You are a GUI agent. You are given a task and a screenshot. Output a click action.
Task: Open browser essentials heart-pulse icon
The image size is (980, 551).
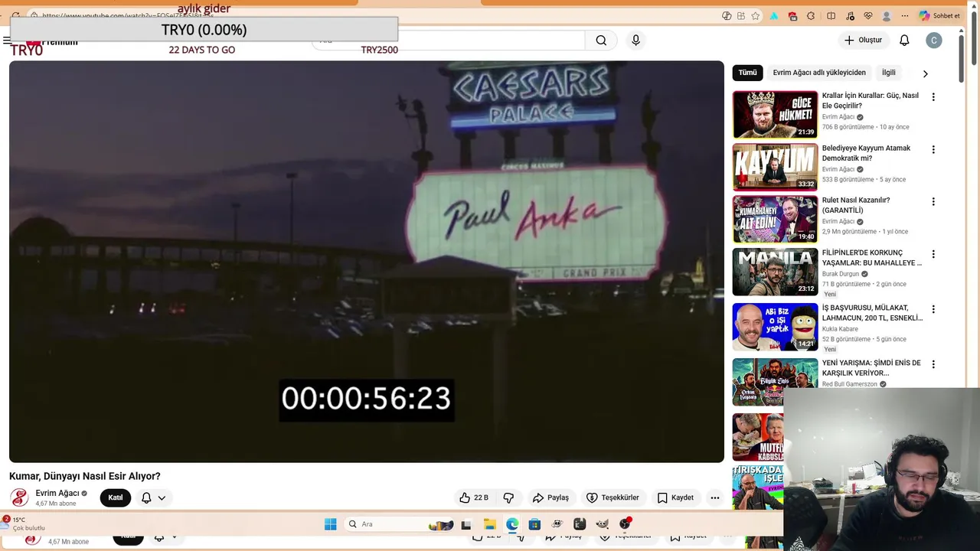[868, 16]
